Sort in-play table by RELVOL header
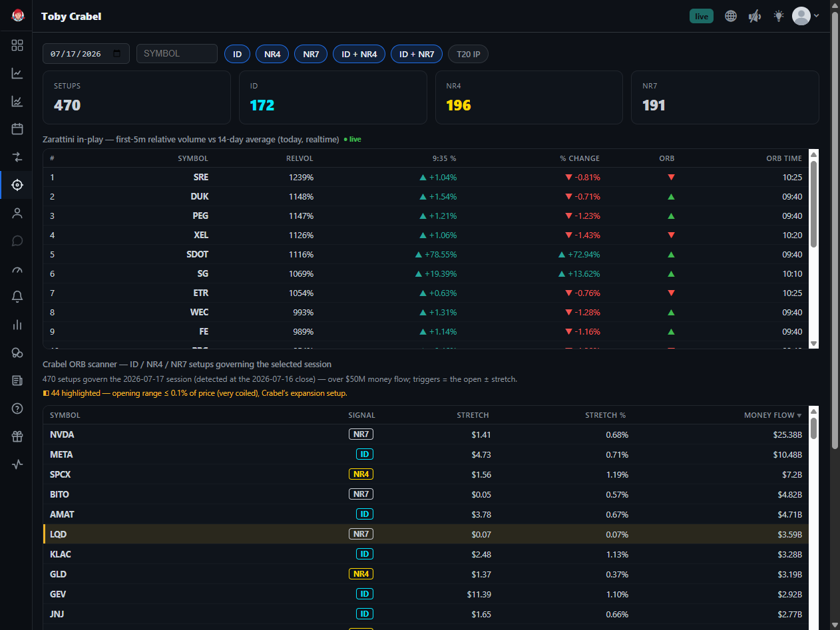The image size is (840, 630). pos(299,158)
